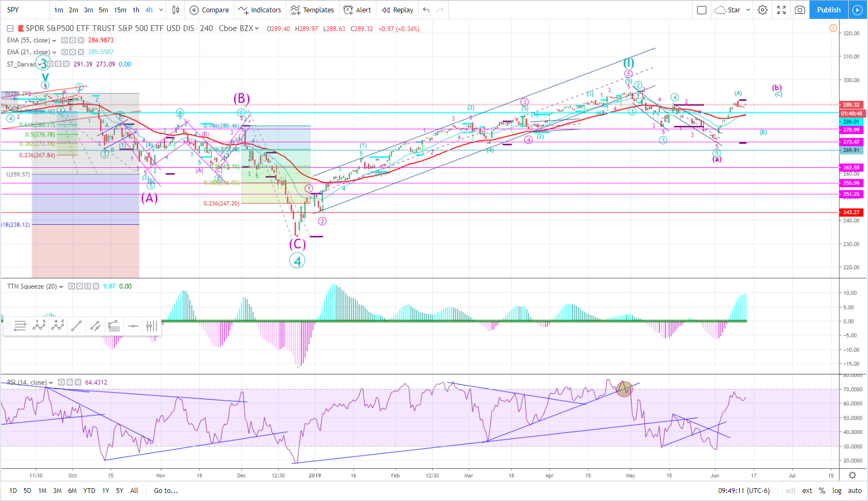Hide EMA 21 with its eye icon
Viewport: 868px width, 501px height.
(64, 52)
